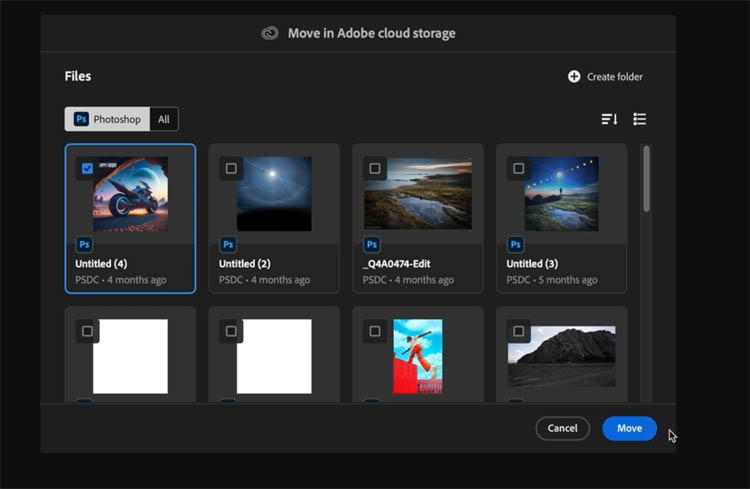Check the red jumping figure file checkbox
This screenshot has height=489, width=750.
click(x=375, y=331)
